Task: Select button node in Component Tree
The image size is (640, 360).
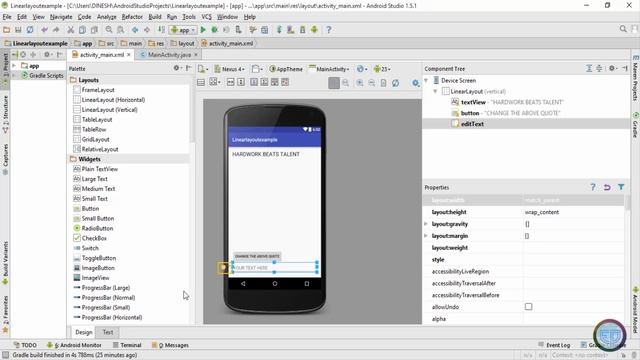Action: pyautogui.click(x=470, y=113)
